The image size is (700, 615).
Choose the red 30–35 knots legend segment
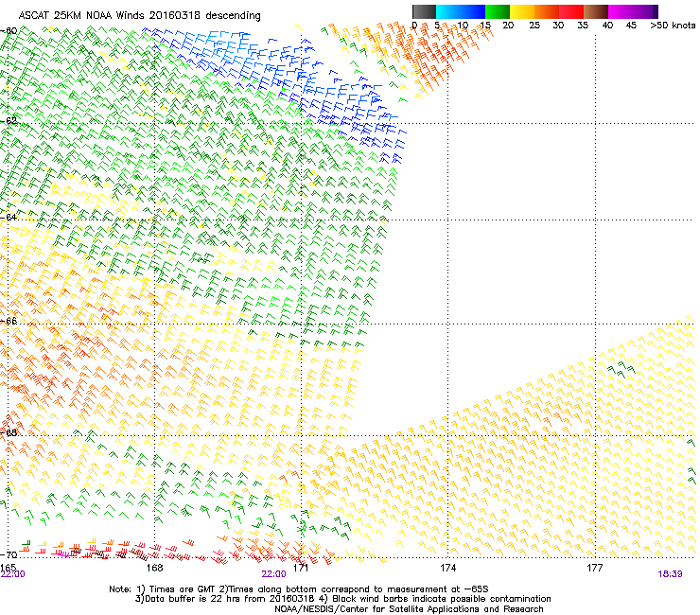coord(571,11)
